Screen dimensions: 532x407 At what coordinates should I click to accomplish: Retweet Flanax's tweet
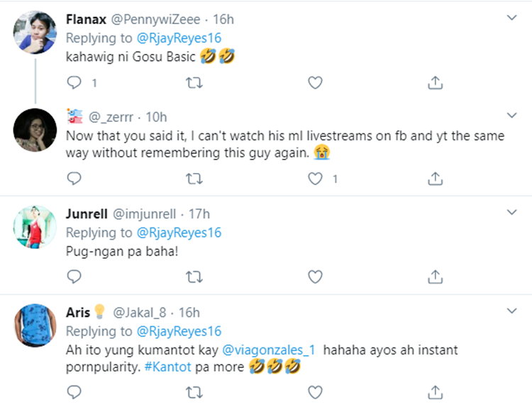[x=193, y=83]
